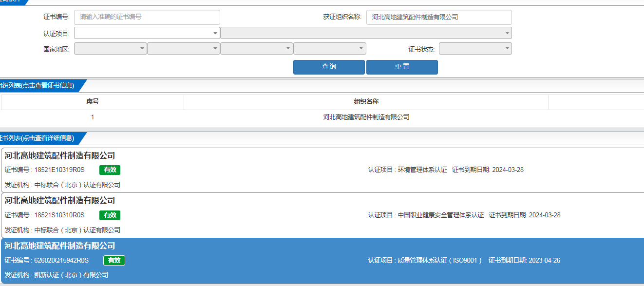Click the 重置 reset button

tap(402, 67)
